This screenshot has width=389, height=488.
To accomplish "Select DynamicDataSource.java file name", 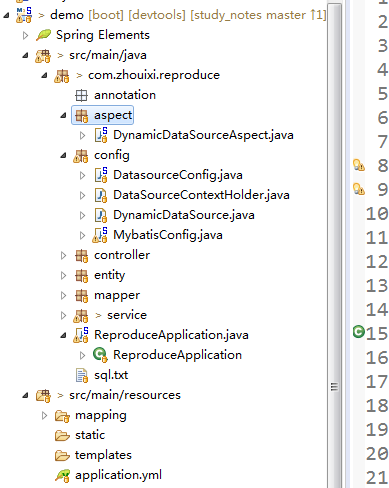I will (184, 215).
